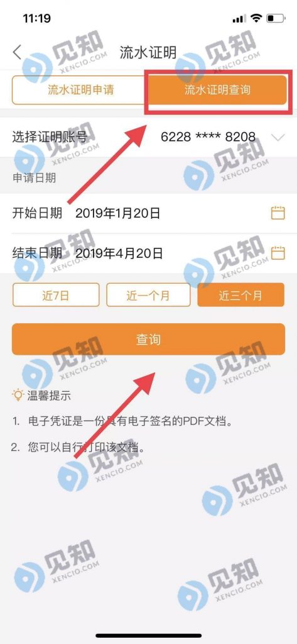
Task: Select the 近7日 date range option
Action: click(56, 295)
